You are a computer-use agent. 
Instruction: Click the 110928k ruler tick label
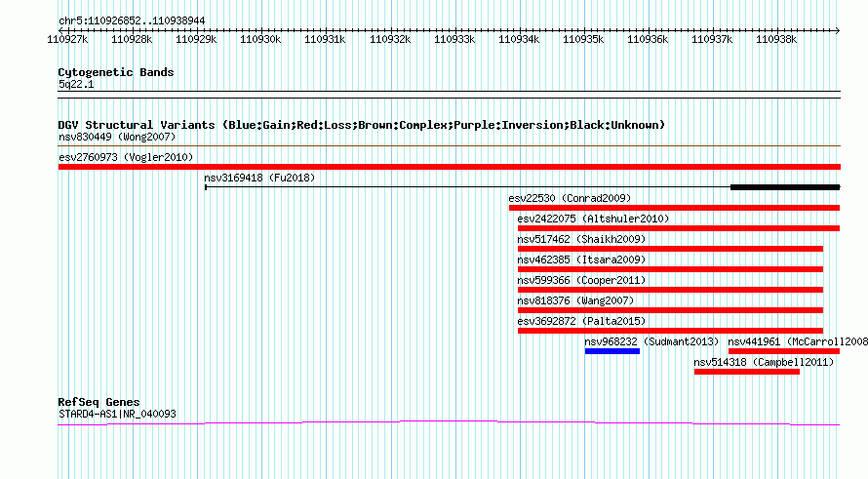[x=132, y=39]
